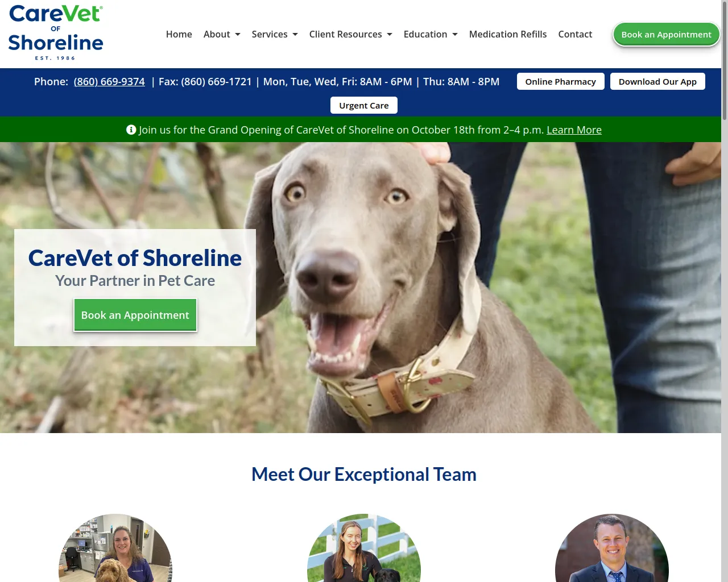
Task: Go to the Home page
Action: pos(179,34)
